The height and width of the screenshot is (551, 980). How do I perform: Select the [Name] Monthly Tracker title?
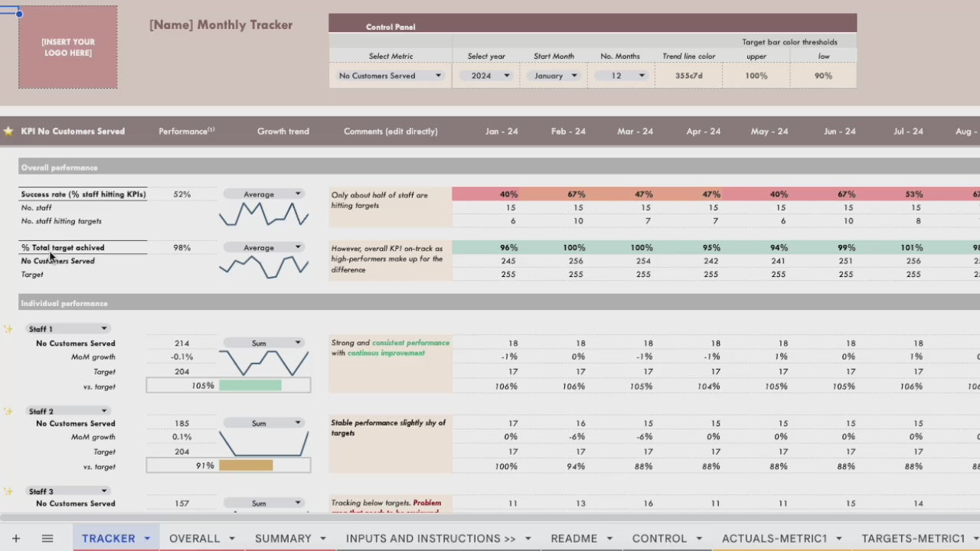pyautogui.click(x=220, y=24)
